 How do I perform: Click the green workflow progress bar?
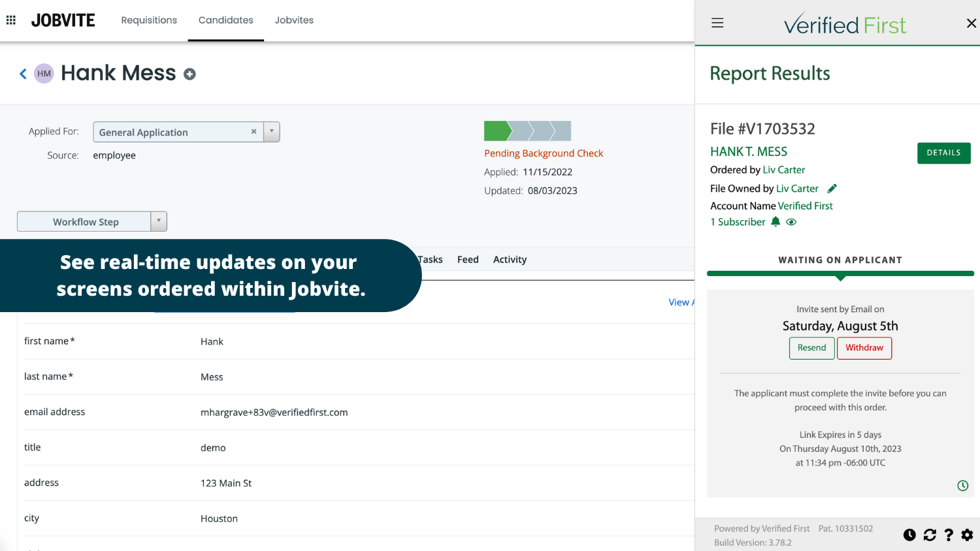(x=497, y=131)
